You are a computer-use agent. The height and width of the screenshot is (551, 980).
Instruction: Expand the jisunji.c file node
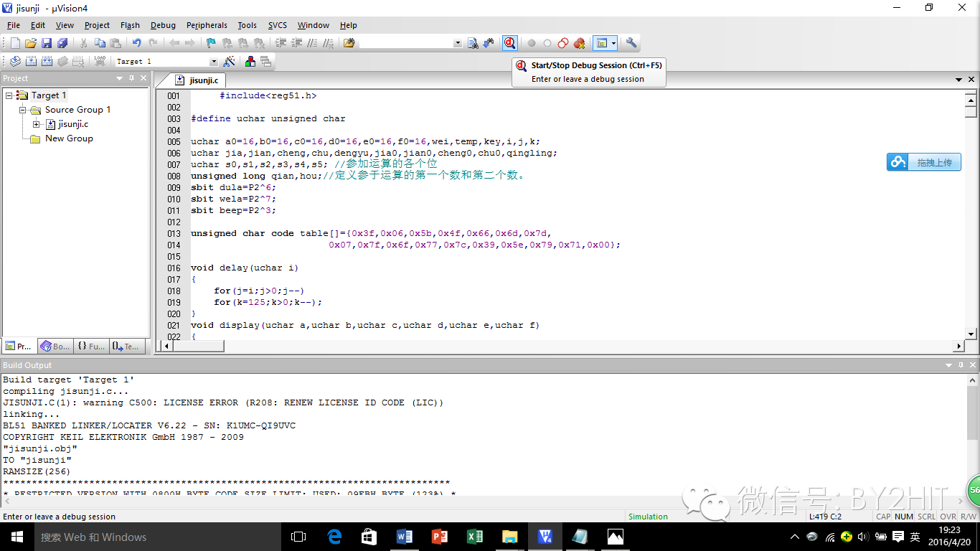pos(37,124)
